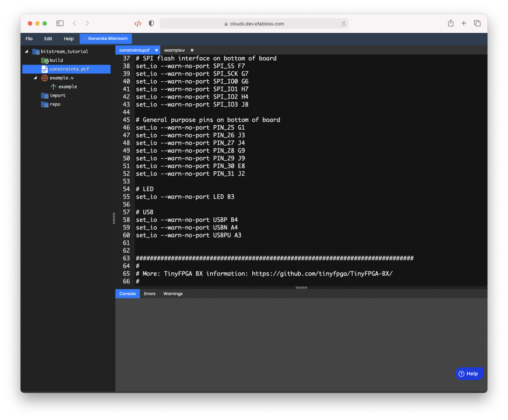The width and height of the screenshot is (508, 420).
Task: Select the build folder in tree
Action: [x=56, y=60]
